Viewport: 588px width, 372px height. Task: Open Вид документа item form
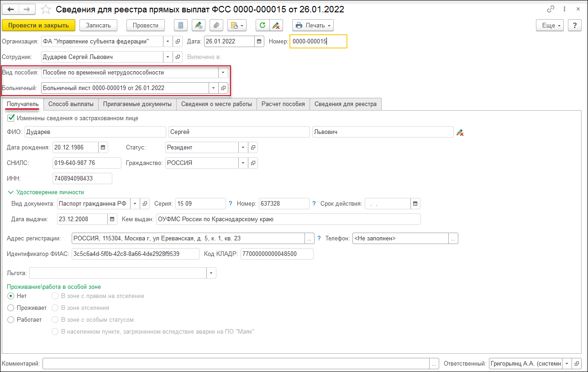145,203
